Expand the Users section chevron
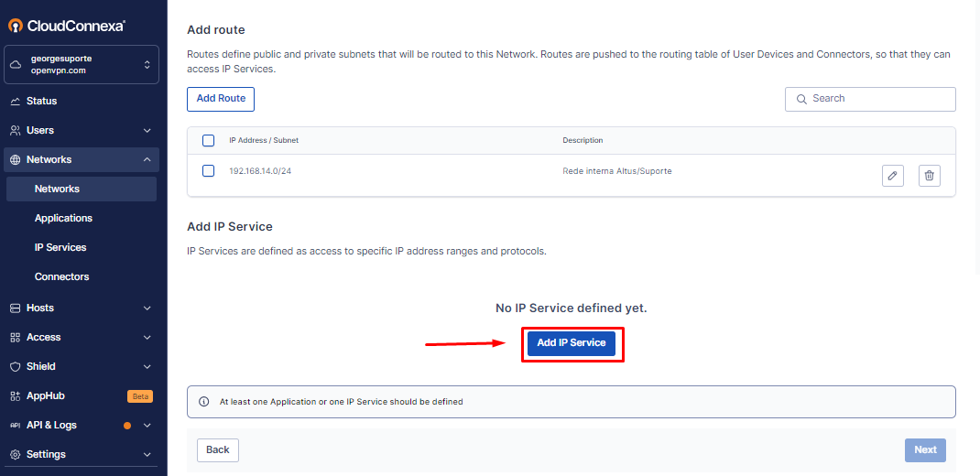 pos(147,131)
